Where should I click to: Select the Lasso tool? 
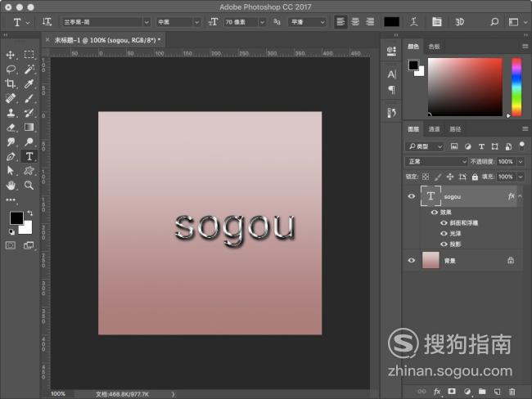point(11,69)
